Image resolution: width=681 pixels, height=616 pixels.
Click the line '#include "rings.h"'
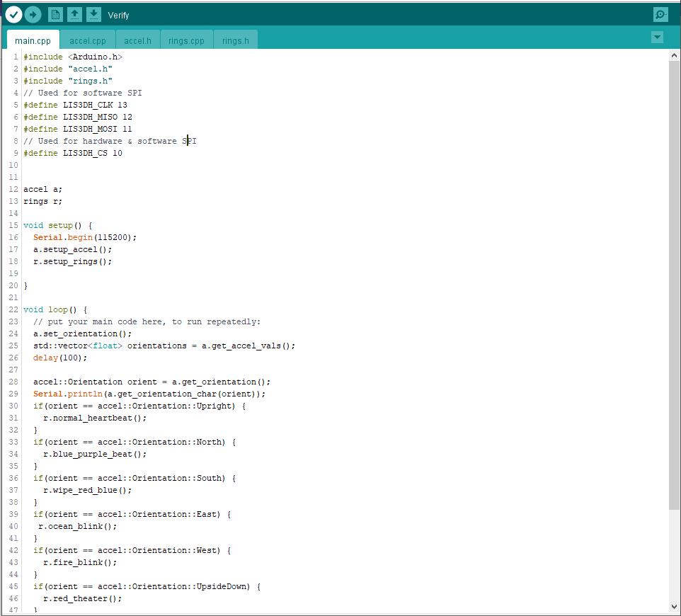pyautogui.click(x=68, y=81)
